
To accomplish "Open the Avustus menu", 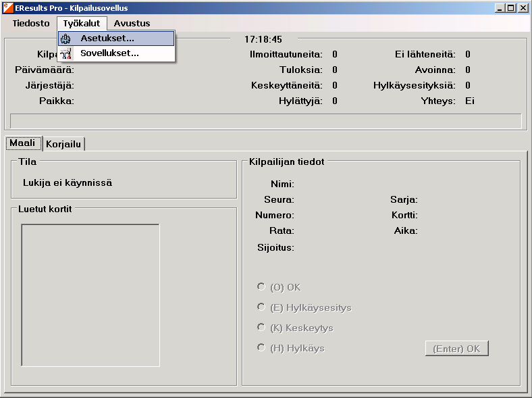I will [x=132, y=24].
